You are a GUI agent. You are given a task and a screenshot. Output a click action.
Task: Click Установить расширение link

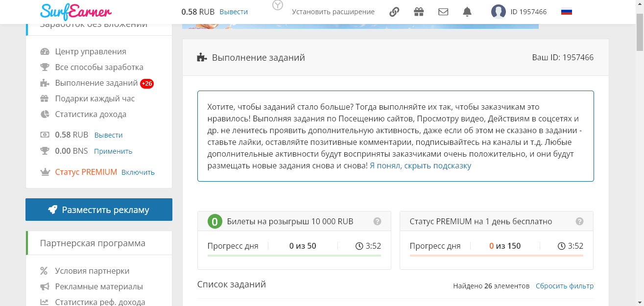[333, 12]
